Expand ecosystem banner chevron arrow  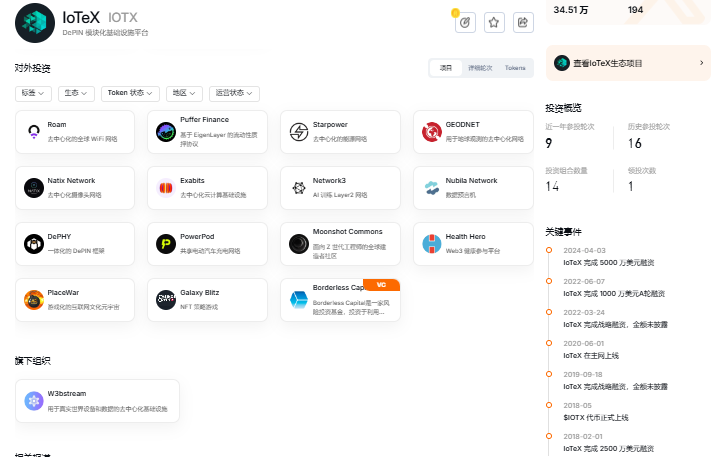701,63
